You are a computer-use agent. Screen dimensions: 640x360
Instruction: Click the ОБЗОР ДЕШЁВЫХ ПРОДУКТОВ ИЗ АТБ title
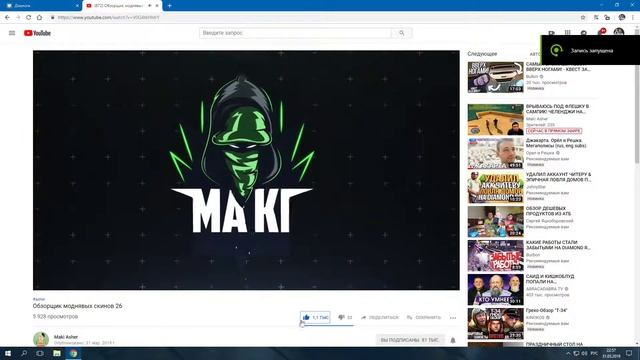point(548,211)
